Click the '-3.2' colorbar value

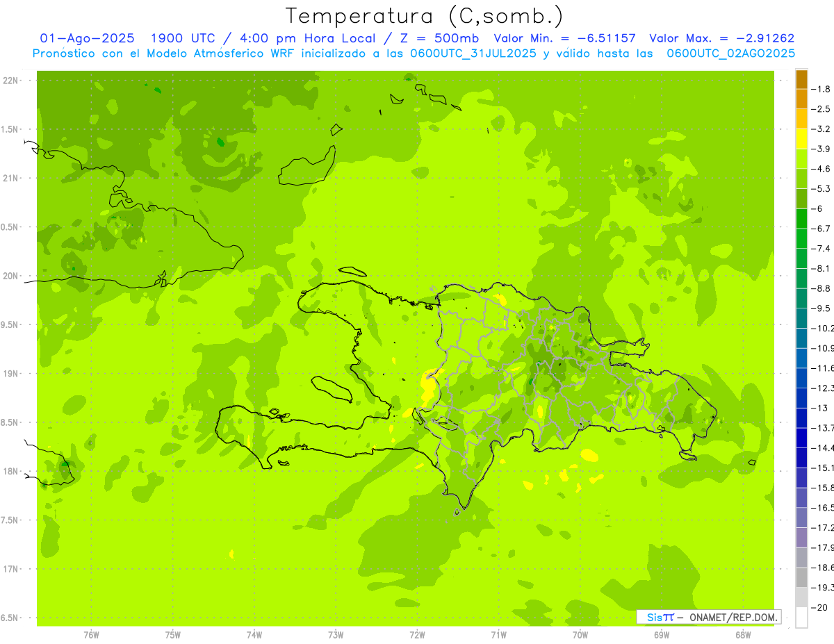(x=821, y=129)
